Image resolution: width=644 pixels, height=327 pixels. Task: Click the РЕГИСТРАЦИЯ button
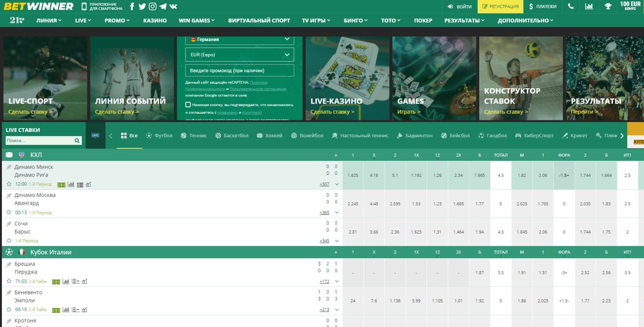[x=500, y=6]
